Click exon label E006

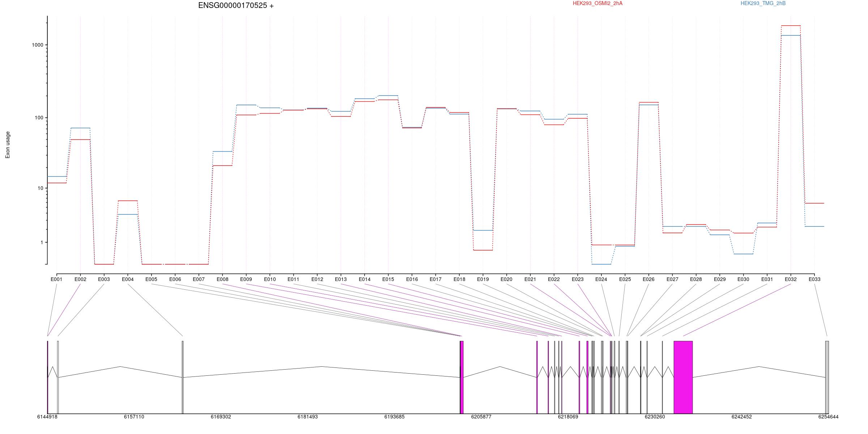pyautogui.click(x=175, y=279)
